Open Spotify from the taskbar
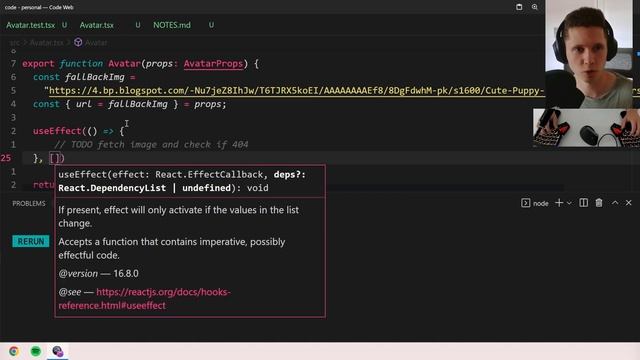640x360 pixels. coord(36,351)
